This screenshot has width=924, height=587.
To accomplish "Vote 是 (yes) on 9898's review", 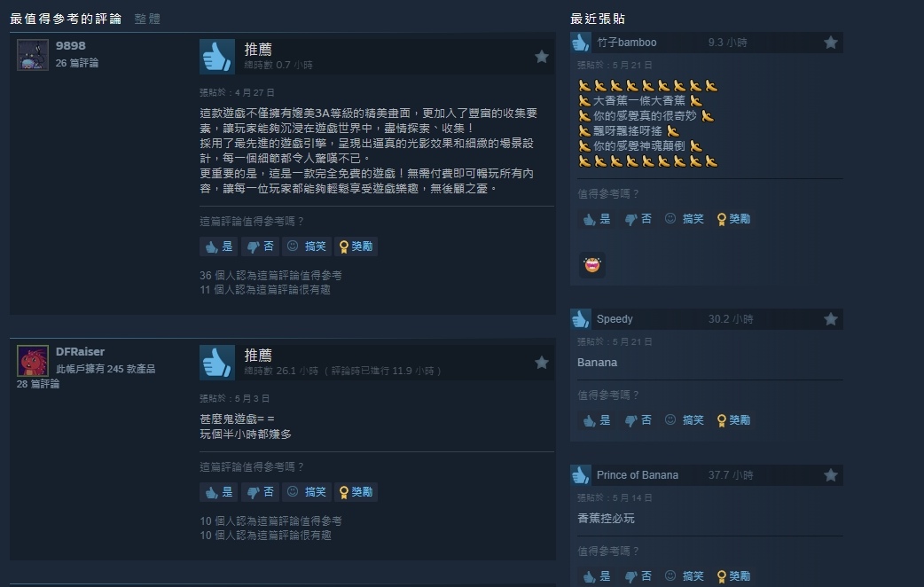I will point(219,247).
